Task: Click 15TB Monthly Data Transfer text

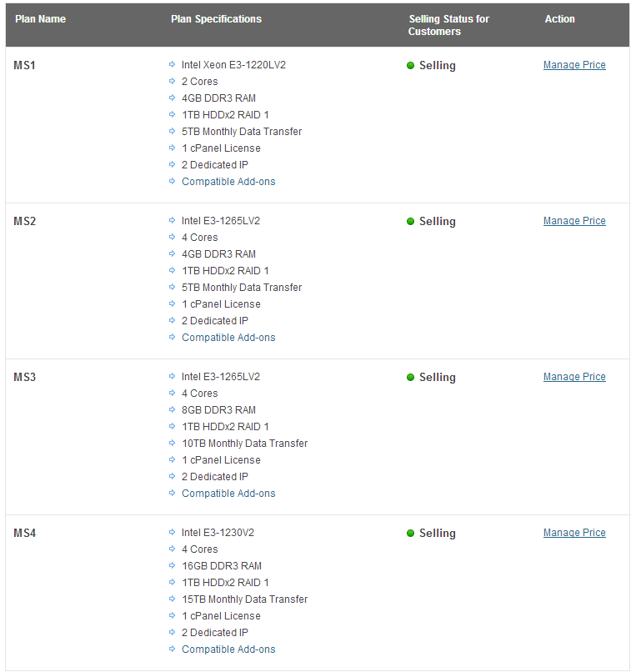Action: click(244, 599)
